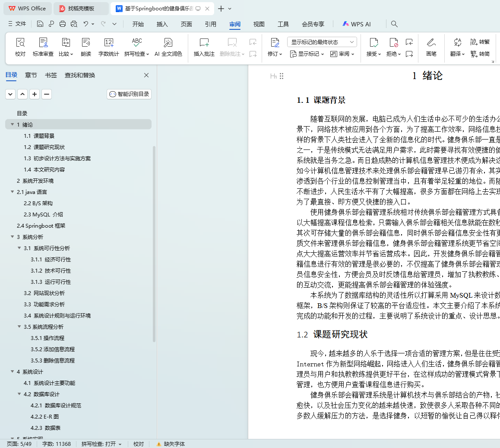Select 4.2.2 E-R 图 in outline
Viewport: 500px width, 448px height.
point(44,416)
